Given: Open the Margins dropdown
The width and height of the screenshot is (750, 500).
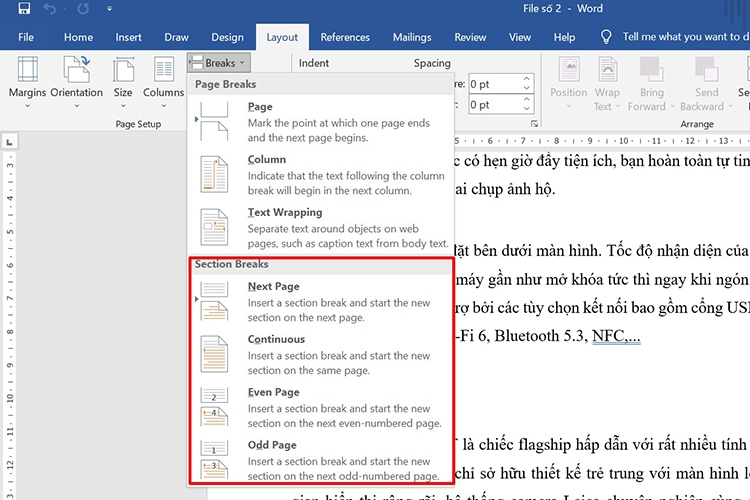Looking at the screenshot, I should coord(27,82).
